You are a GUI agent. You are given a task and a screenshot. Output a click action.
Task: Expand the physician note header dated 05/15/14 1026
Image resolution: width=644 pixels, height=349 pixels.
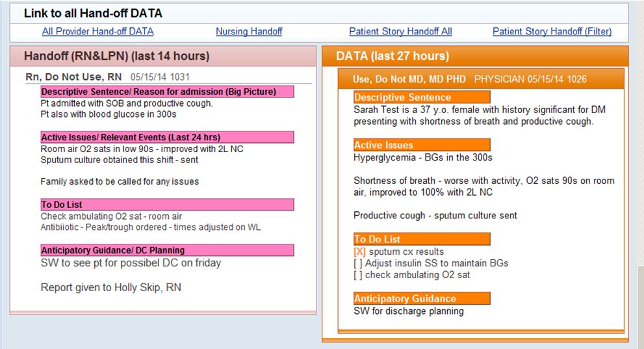[469, 79]
